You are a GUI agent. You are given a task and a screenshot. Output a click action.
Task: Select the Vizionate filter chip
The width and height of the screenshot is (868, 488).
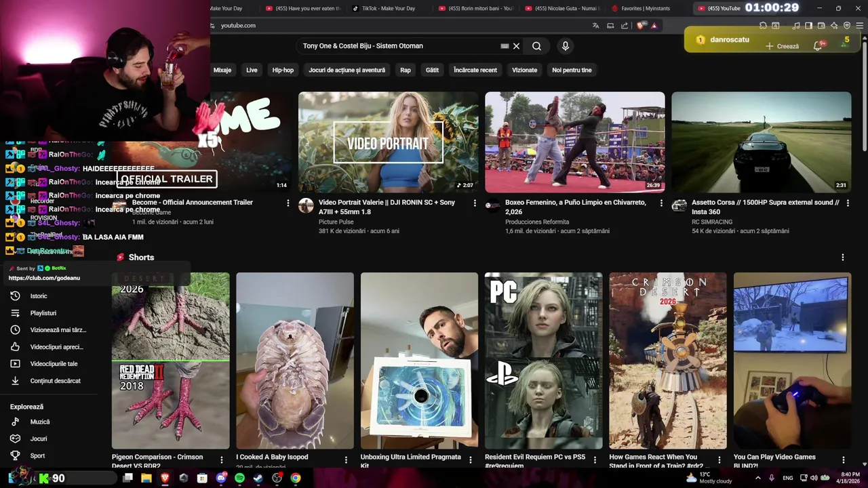(x=524, y=70)
